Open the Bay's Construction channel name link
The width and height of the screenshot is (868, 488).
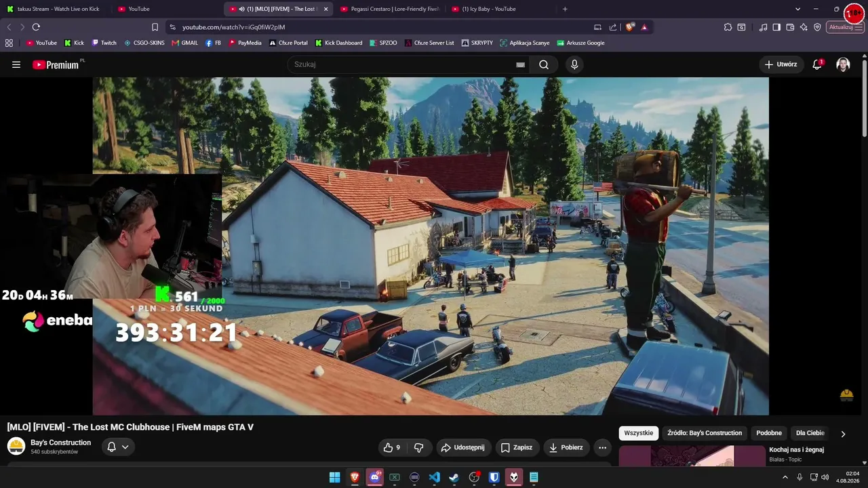point(61,443)
